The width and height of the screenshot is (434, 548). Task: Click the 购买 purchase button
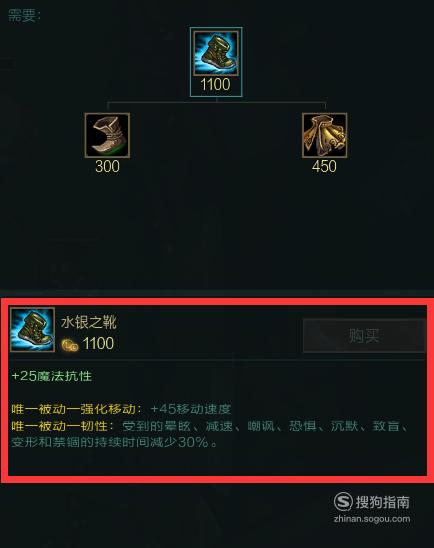pyautogui.click(x=364, y=336)
